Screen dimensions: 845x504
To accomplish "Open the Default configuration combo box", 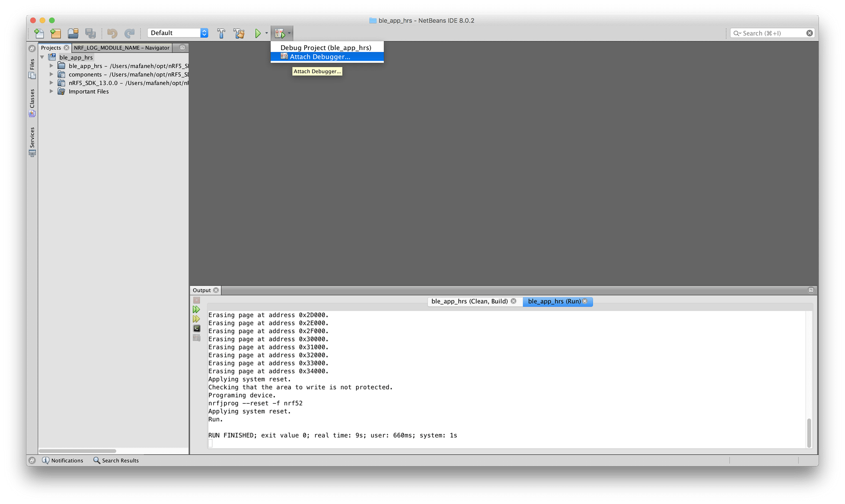I will pyautogui.click(x=178, y=33).
